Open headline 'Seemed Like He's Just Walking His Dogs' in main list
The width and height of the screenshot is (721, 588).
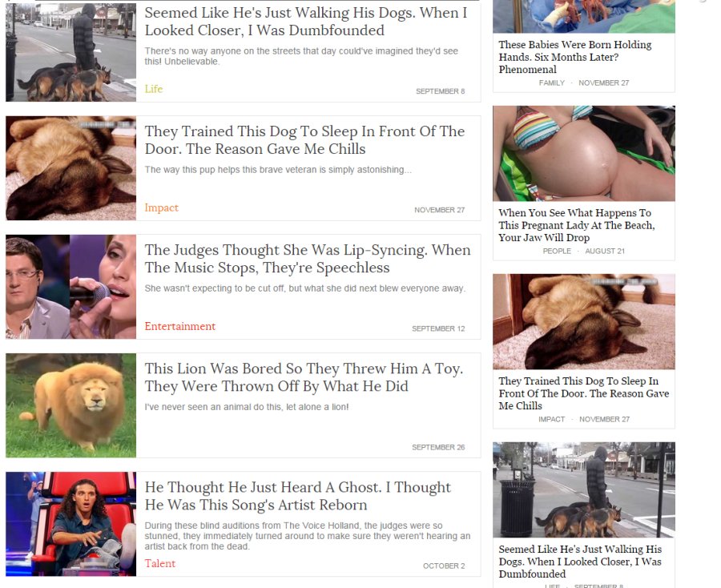[x=306, y=21]
